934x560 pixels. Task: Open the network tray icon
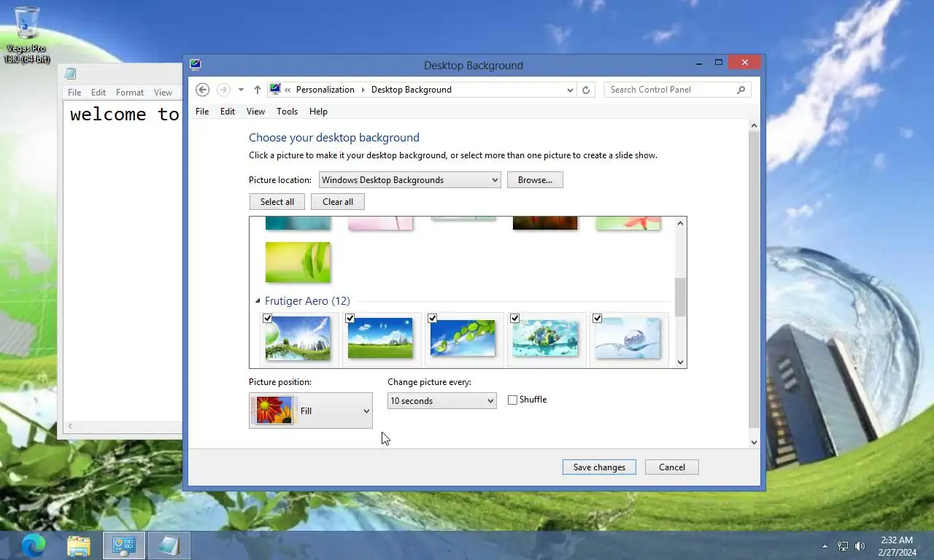842,545
